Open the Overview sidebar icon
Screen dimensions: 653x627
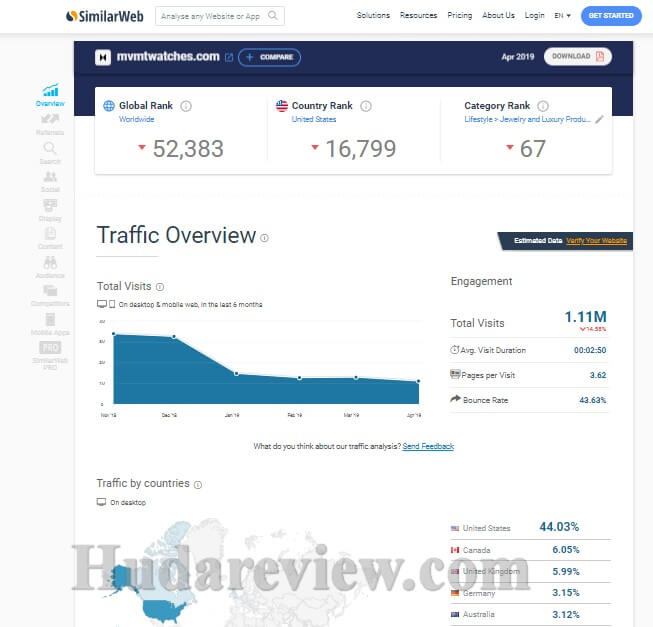(50, 95)
